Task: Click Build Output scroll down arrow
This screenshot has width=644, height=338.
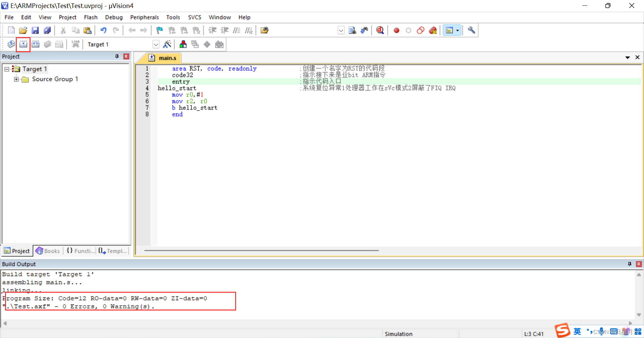Action: click(639, 315)
